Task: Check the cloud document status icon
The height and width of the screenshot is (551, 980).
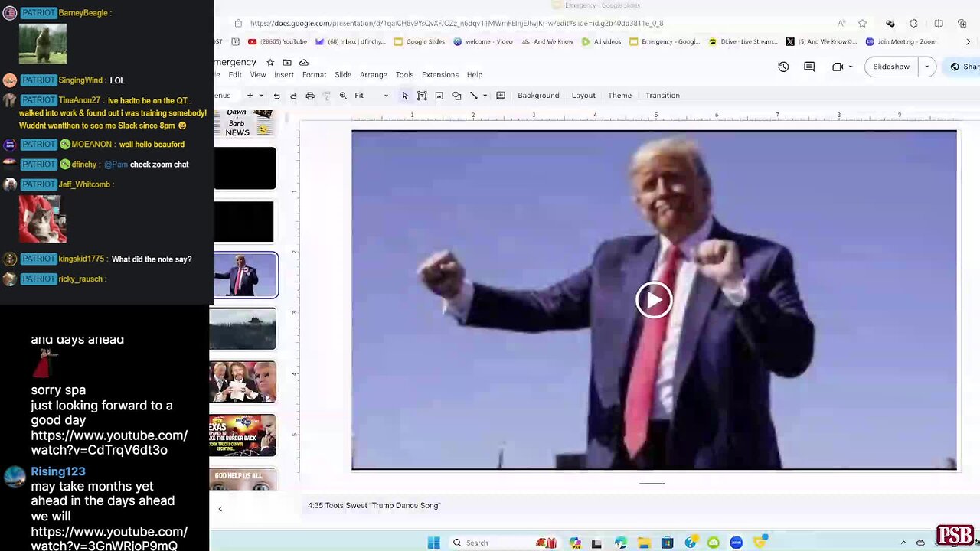Action: pyautogui.click(x=304, y=62)
